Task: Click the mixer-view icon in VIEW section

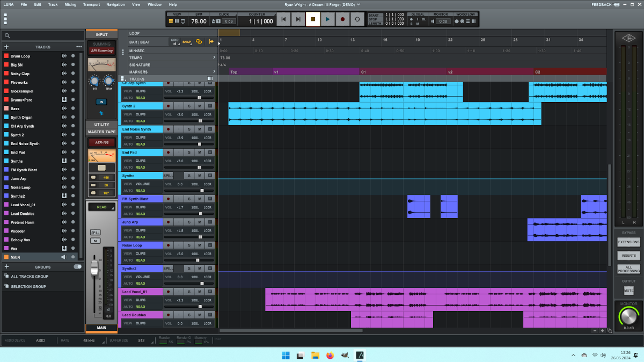Action: 177,21
